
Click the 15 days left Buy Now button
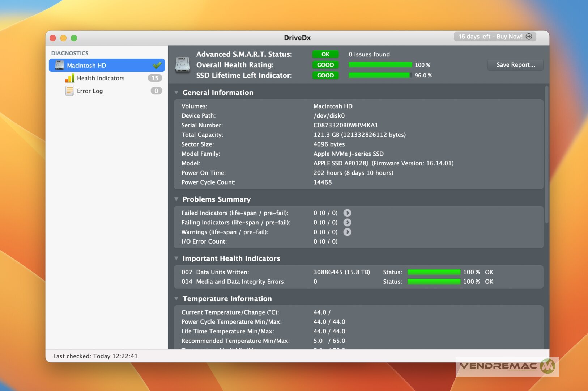point(495,37)
